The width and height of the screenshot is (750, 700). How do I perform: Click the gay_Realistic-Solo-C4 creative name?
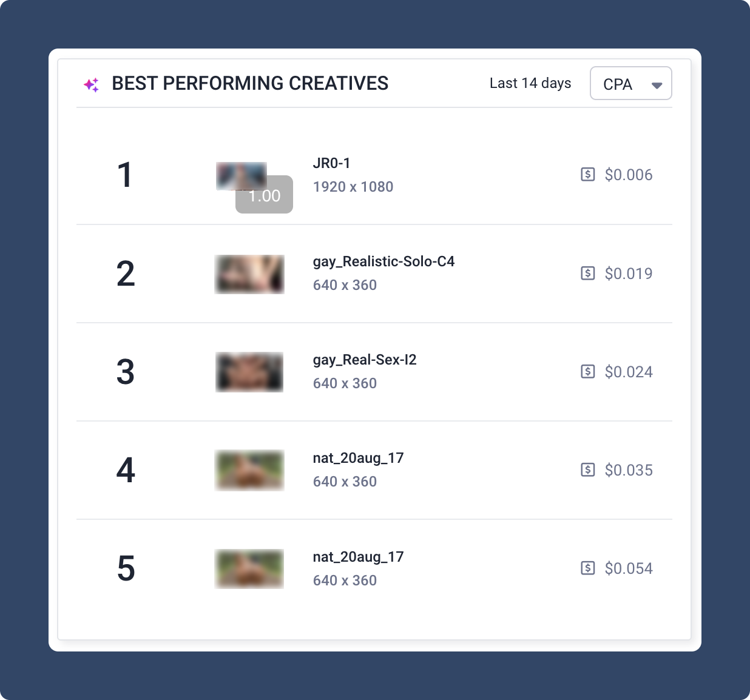(383, 261)
